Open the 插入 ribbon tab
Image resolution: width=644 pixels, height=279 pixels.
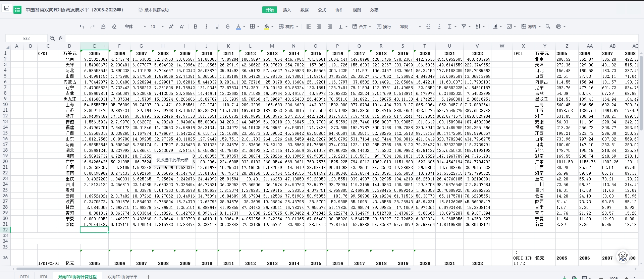(x=287, y=10)
